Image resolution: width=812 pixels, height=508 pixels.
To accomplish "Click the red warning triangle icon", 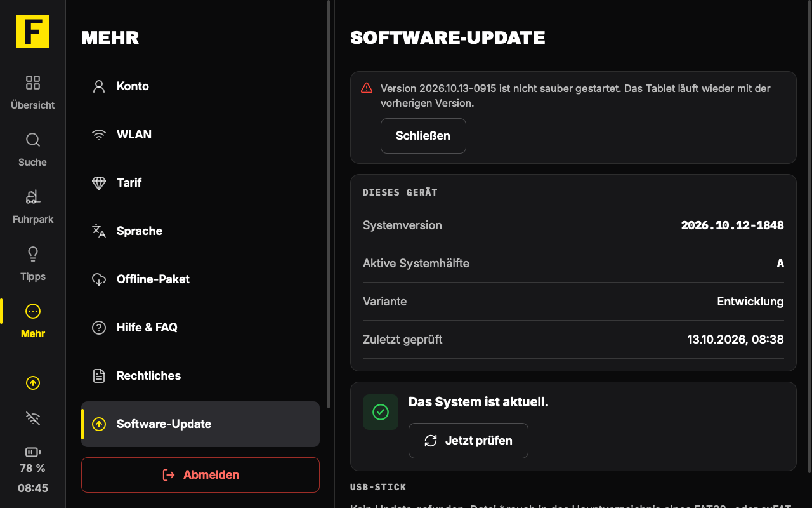I will (x=367, y=88).
